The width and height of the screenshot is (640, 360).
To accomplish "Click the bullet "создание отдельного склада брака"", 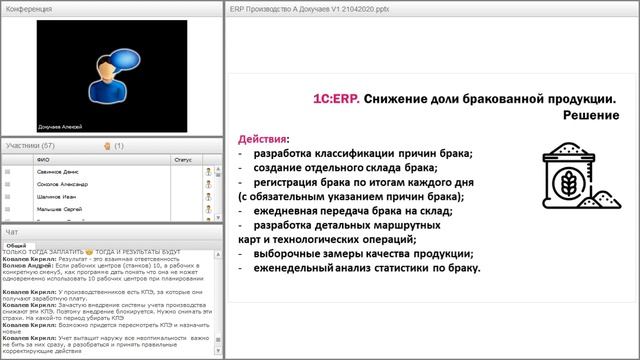I will click(345, 168).
